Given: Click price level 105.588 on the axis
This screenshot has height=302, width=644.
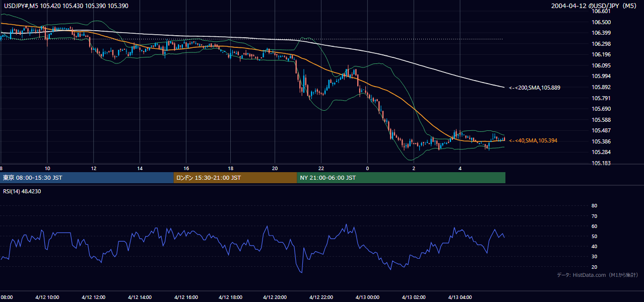Looking at the screenshot, I should (x=601, y=120).
